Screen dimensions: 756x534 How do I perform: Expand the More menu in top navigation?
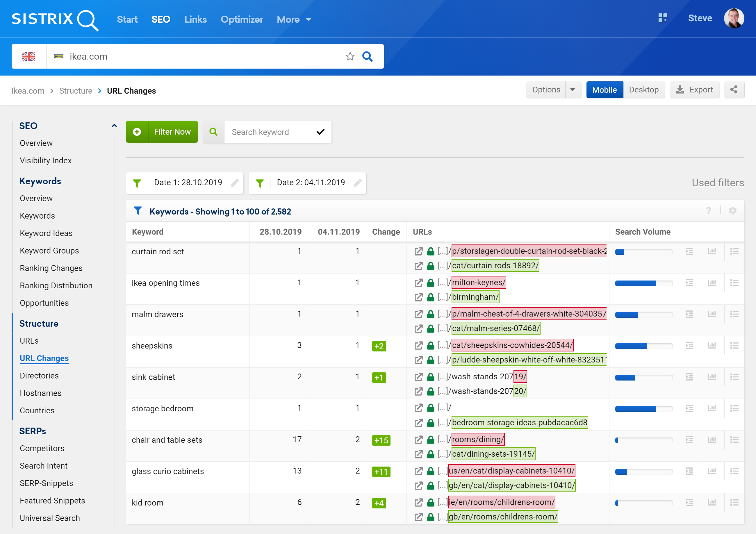click(x=294, y=19)
